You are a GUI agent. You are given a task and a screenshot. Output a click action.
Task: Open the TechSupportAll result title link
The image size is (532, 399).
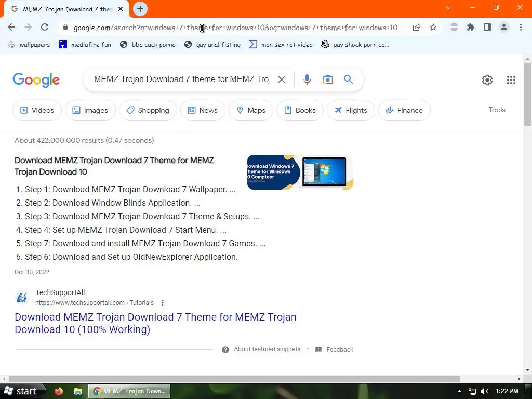pos(155,323)
